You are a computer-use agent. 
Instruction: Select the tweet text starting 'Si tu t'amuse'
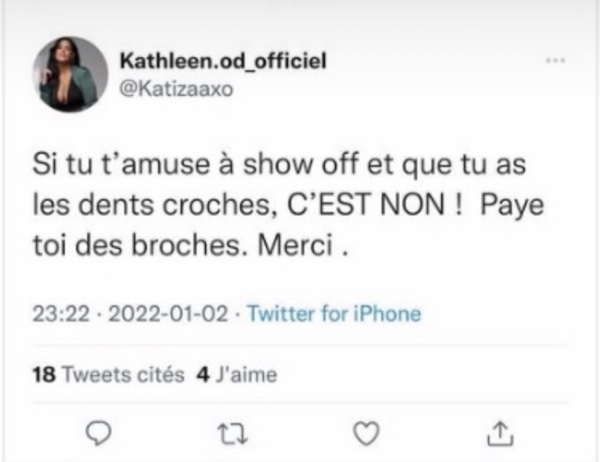(x=288, y=205)
